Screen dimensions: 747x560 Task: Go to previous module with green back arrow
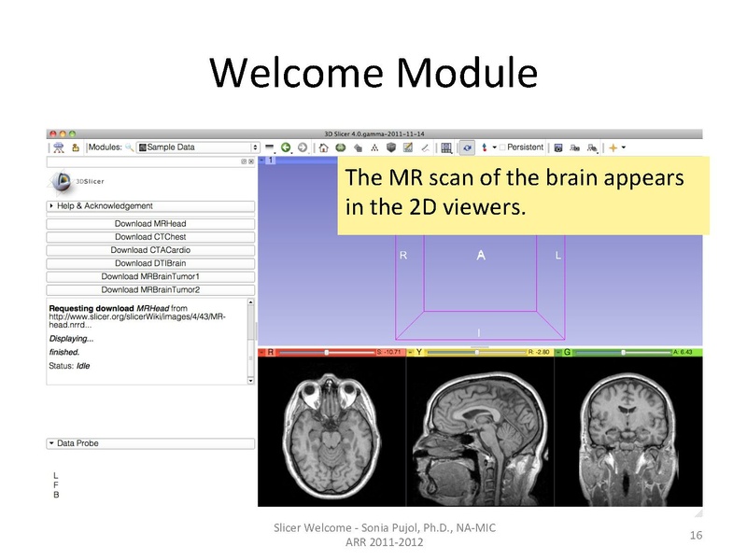(287, 147)
